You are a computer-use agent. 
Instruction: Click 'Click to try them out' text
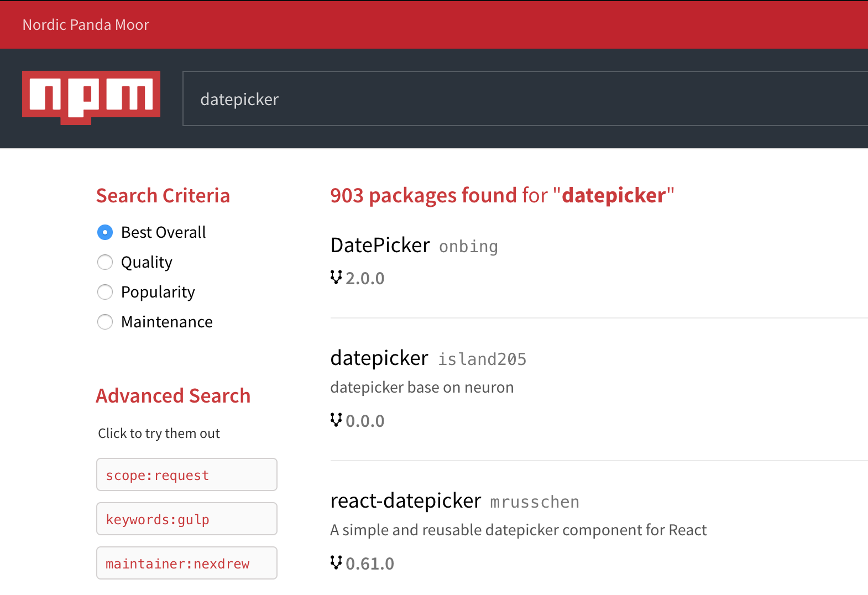pos(159,433)
